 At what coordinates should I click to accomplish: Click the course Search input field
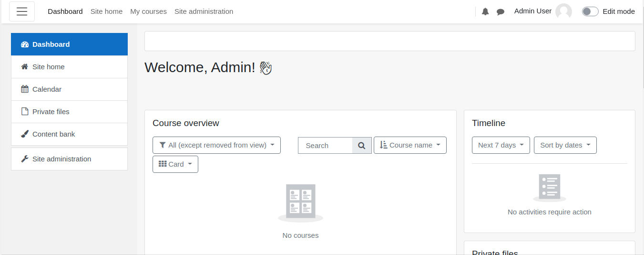coord(325,146)
